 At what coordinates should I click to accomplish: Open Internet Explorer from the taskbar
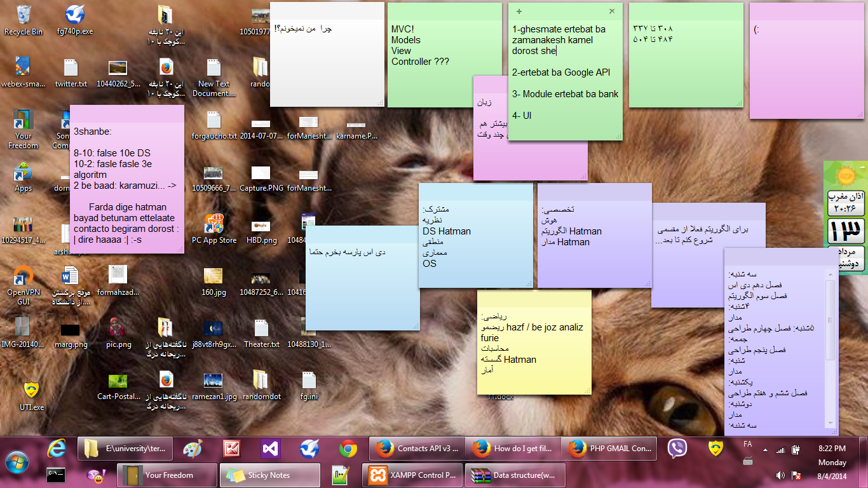(x=57, y=449)
